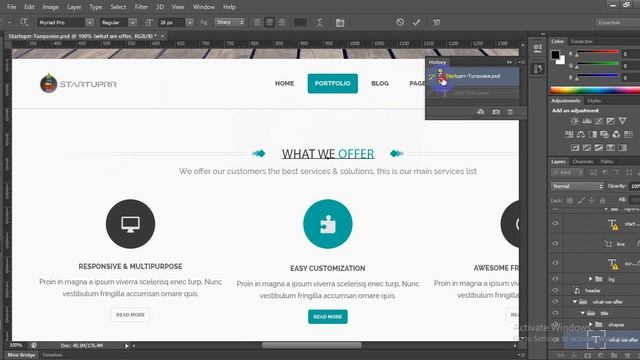Screen dimensions: 640x360
Task: Click the HOME nav link
Action: coord(284,83)
